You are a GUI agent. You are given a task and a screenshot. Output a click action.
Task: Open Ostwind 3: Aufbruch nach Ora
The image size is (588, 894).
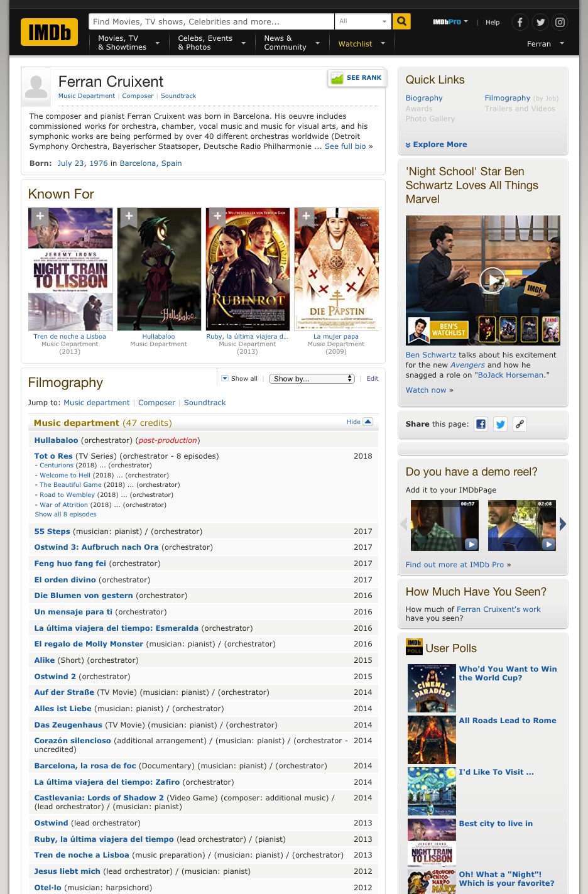96,547
